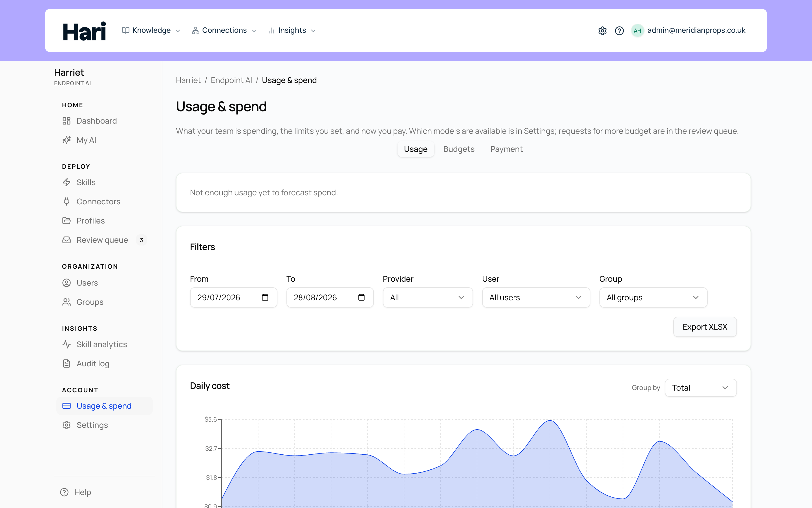Screen dimensions: 812x508
Task: Open sidebar Settings label
Action: tap(92, 425)
